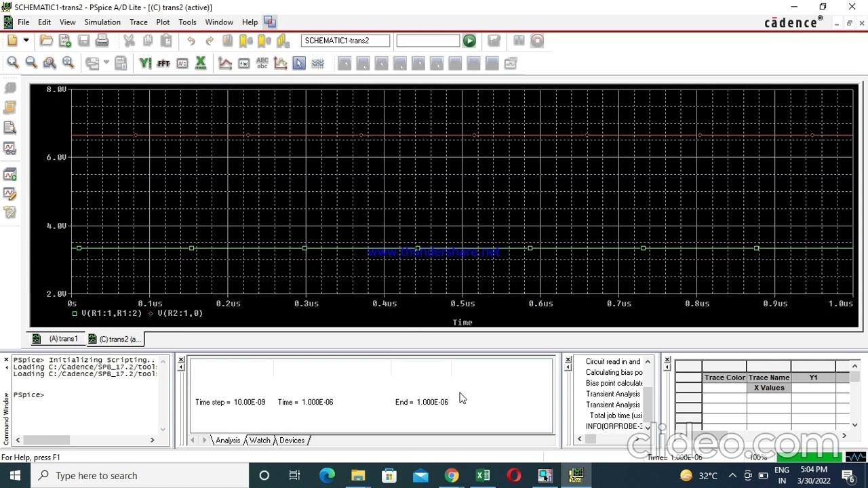This screenshot has width=868, height=488.
Task: Toggle Mark Data Points icon
Action: click(281, 63)
